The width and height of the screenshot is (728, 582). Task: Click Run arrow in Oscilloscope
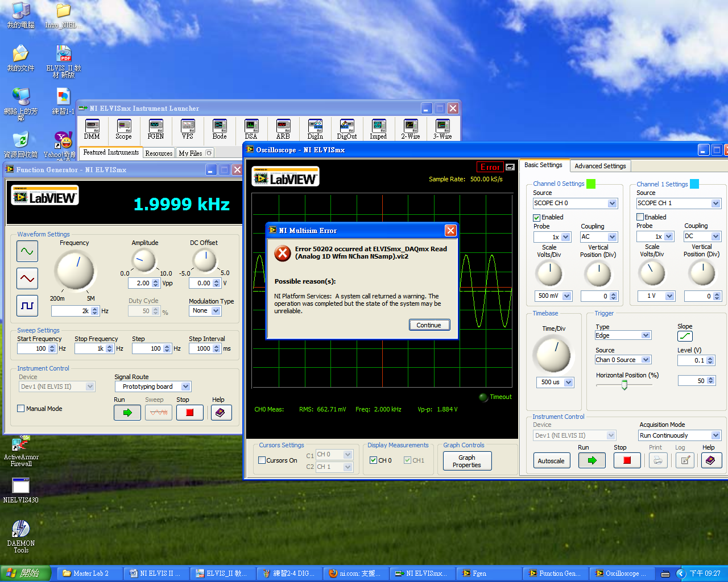pos(592,460)
